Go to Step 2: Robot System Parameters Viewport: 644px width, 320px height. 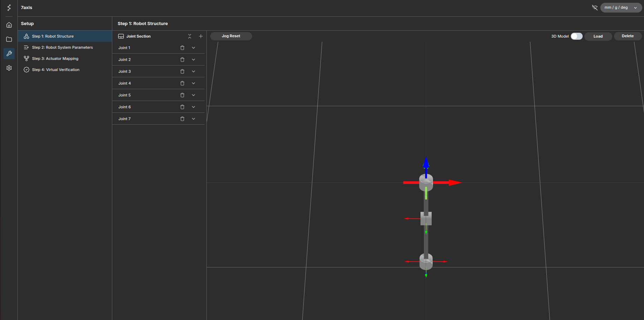point(62,47)
